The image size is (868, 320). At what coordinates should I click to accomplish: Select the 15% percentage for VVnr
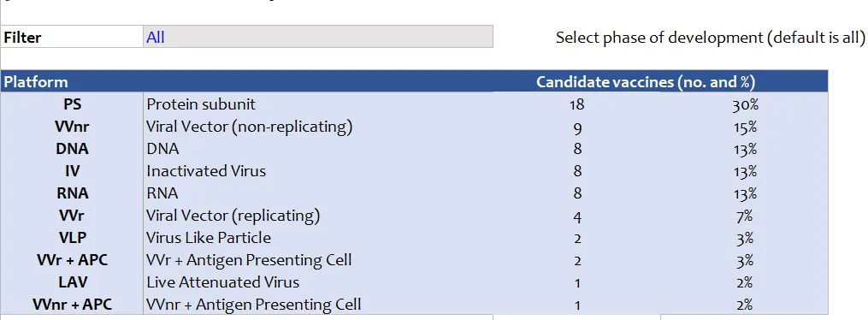tap(745, 127)
